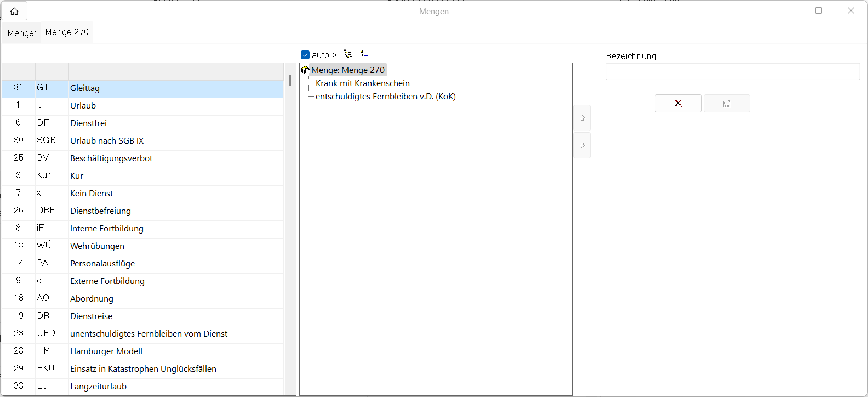Select Krank mit Krankenschein in the tree
The height and width of the screenshot is (397, 868).
point(363,83)
